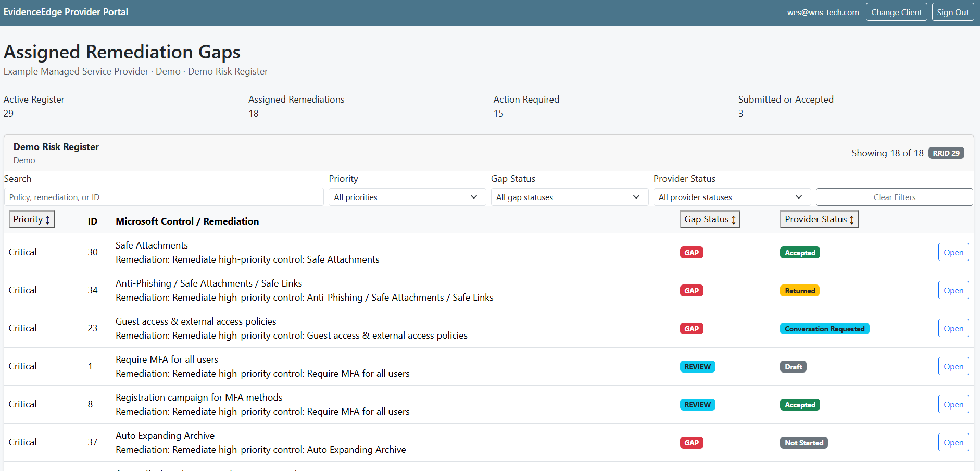The width and height of the screenshot is (980, 471).
Task: Click the Demo Risk Register card heading
Action: click(x=56, y=147)
